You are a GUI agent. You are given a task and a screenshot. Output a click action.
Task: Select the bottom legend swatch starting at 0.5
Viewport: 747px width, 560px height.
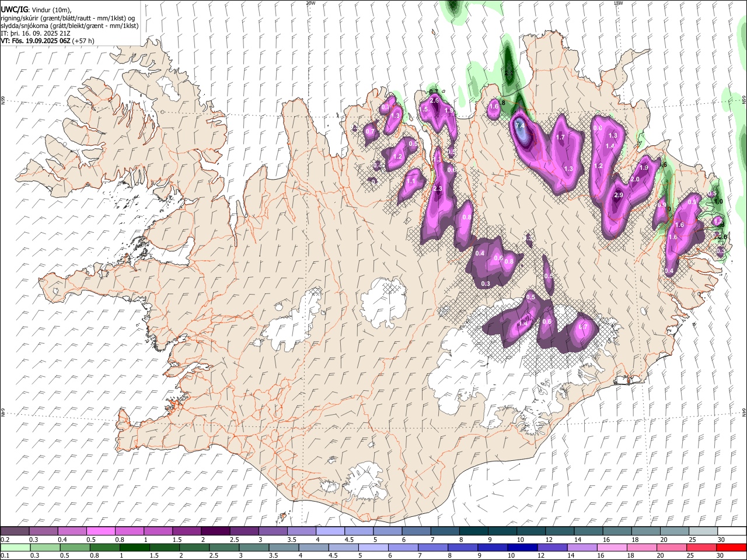click(75, 547)
